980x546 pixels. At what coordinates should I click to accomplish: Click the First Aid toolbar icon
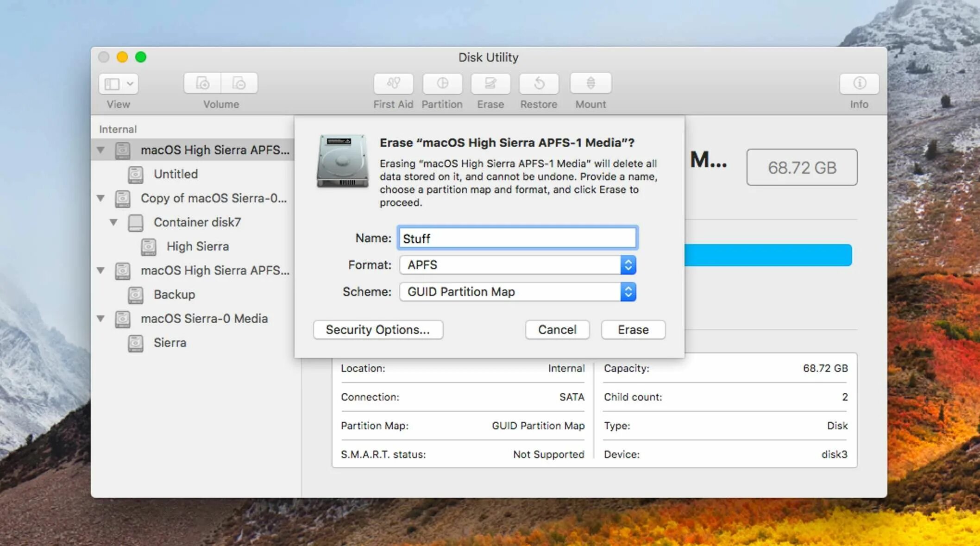click(x=393, y=83)
